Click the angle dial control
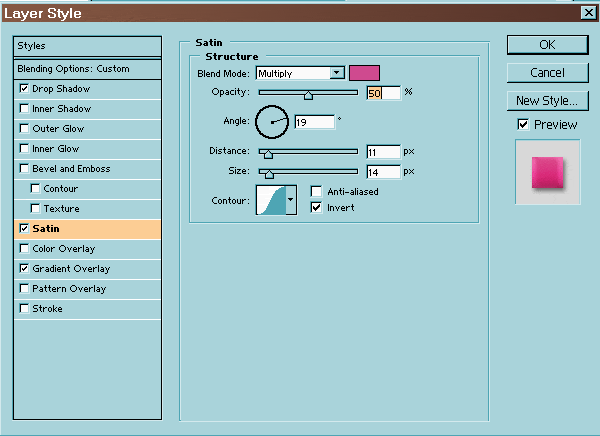This screenshot has height=436, width=600. (x=272, y=122)
